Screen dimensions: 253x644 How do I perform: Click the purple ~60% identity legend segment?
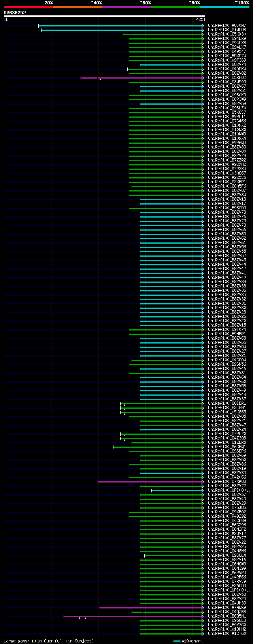coord(126,7)
